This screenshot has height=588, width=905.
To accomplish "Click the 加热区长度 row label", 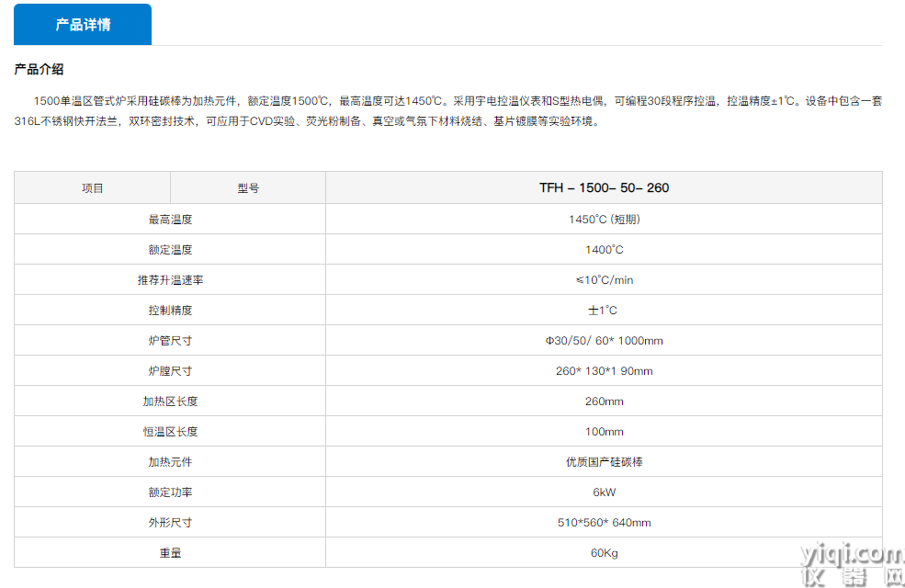I will (x=170, y=401).
